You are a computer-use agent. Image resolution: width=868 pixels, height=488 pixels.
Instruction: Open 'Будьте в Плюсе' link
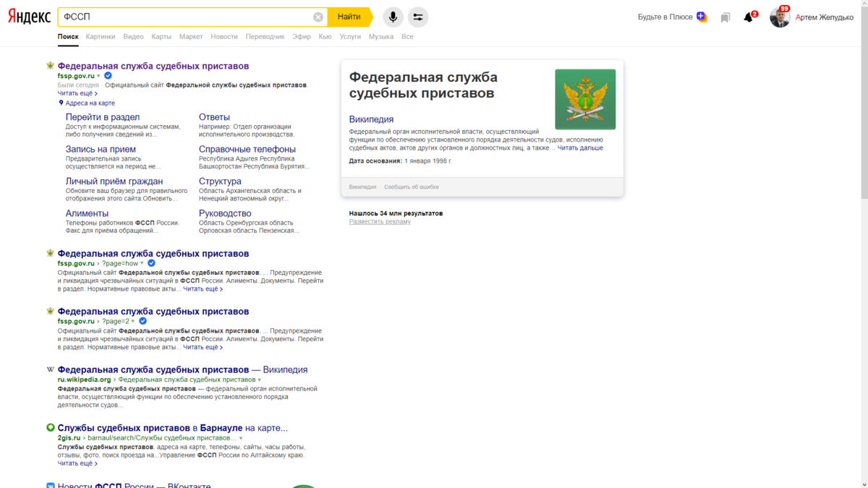click(x=665, y=17)
